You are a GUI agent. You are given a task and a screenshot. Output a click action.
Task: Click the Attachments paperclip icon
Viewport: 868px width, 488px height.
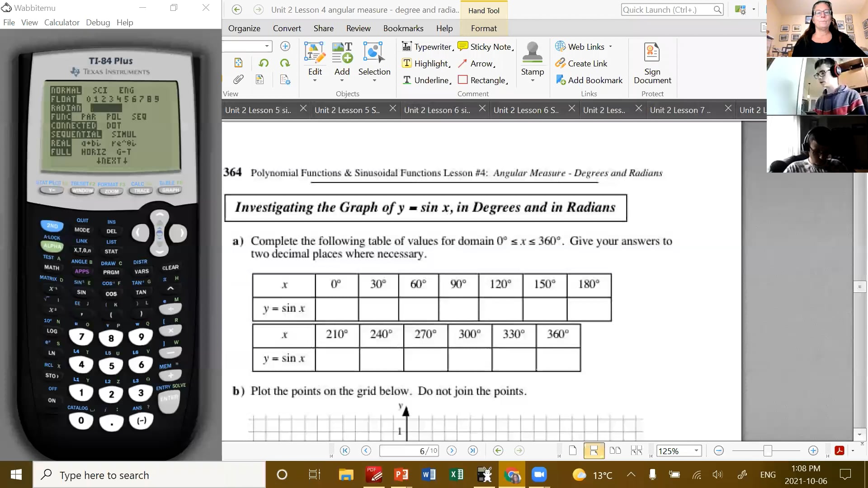[238, 80]
